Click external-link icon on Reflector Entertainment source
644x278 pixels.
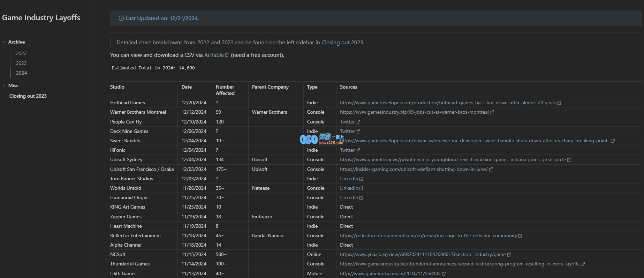coord(520,236)
